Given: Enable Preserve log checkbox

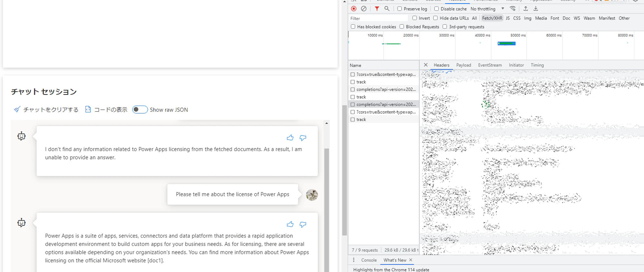Looking at the screenshot, I should pos(400,9).
